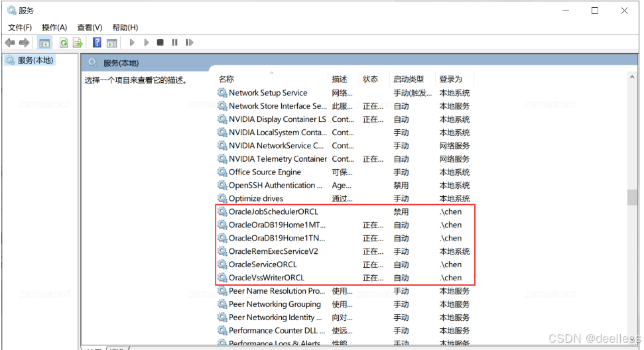Click 本地系统 login of OracleRemExecServiceV2
The height and width of the screenshot is (350, 644).
coord(454,251)
